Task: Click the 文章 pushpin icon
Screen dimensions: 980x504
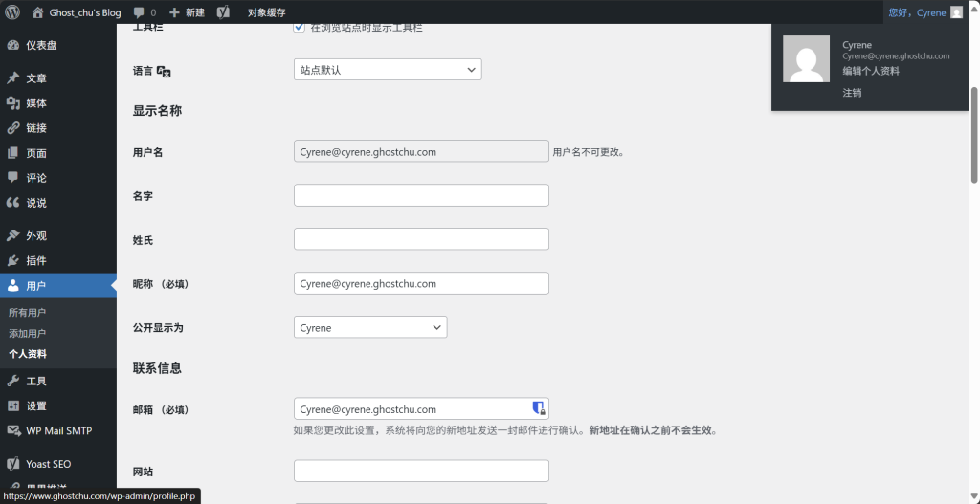Action: pos(12,78)
